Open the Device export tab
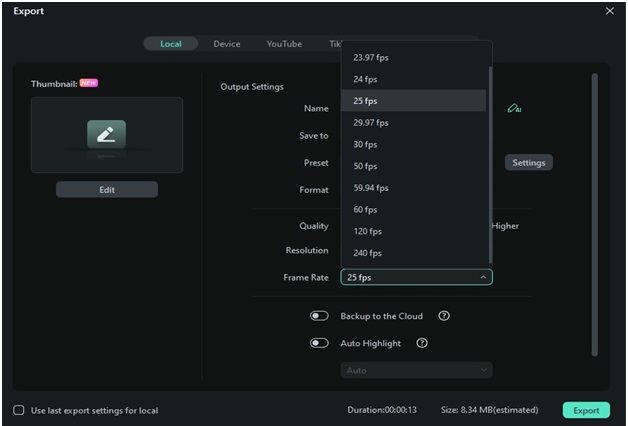The image size is (628, 426). click(x=227, y=44)
